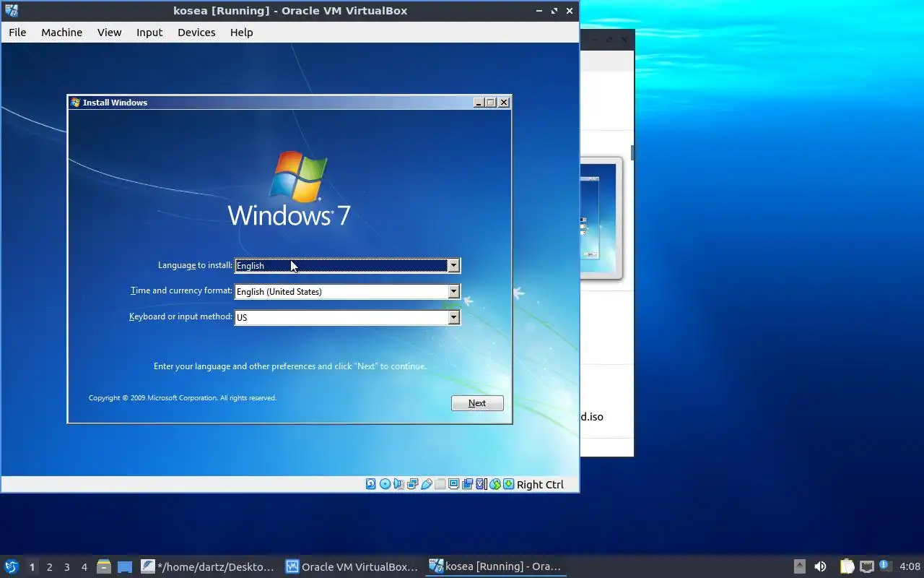This screenshot has width=924, height=578.
Task: Click the tray up-arrow eject icon
Action: (799, 566)
